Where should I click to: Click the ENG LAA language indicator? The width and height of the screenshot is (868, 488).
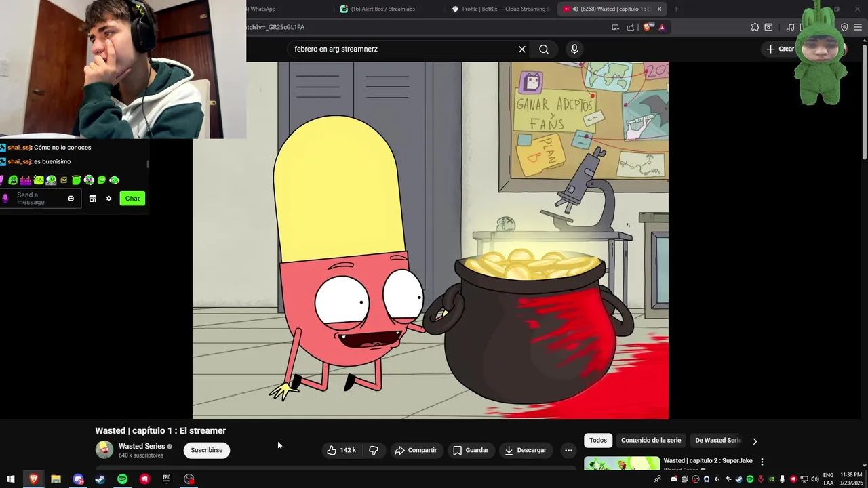829,479
